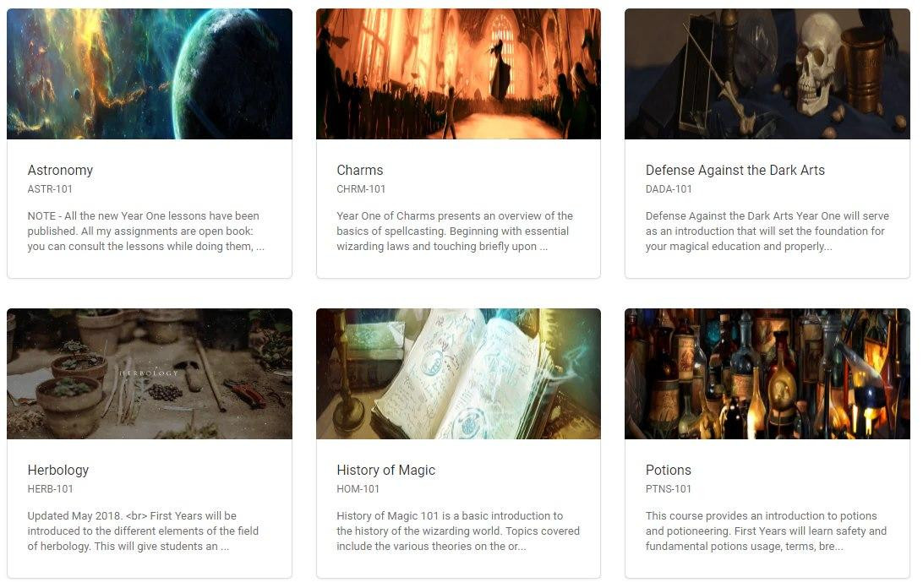The image size is (923, 588).
Task: Click the History of Magic open book image
Action: (459, 373)
